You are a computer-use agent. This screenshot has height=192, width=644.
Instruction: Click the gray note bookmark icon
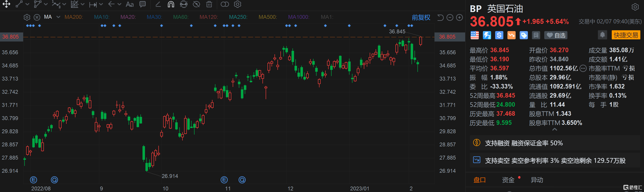click(536, 35)
